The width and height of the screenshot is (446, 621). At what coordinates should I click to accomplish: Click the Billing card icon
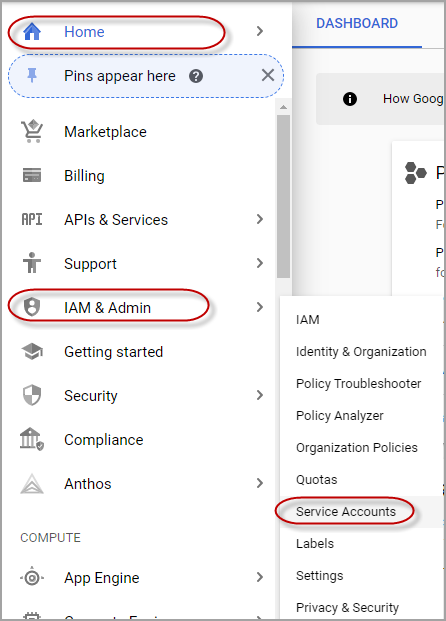coord(32,175)
